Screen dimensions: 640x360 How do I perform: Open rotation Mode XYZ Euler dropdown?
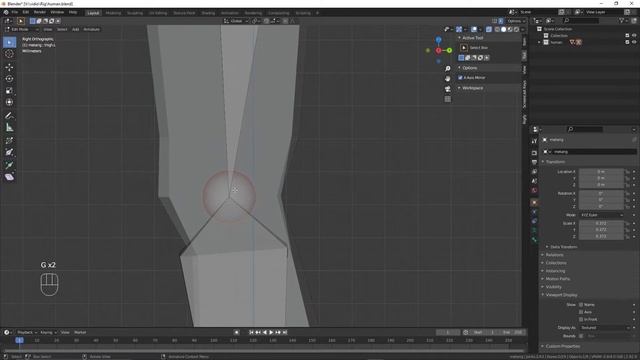point(602,215)
